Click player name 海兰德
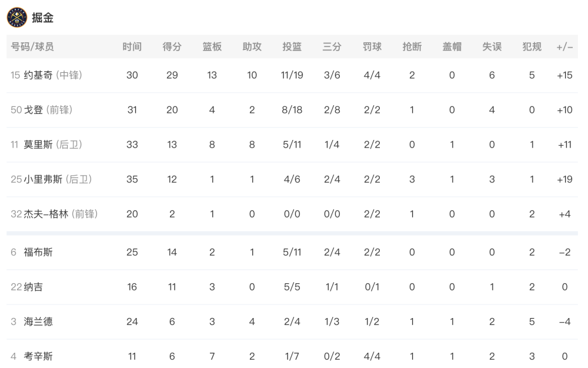 point(38,322)
